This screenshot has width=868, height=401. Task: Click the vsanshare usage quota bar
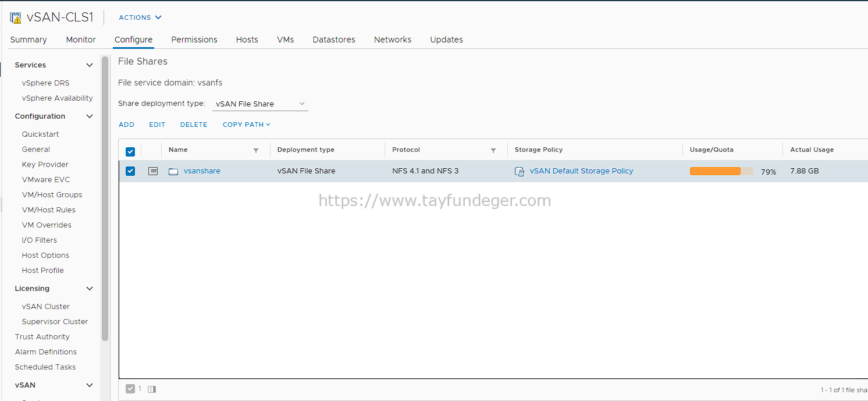pos(721,171)
